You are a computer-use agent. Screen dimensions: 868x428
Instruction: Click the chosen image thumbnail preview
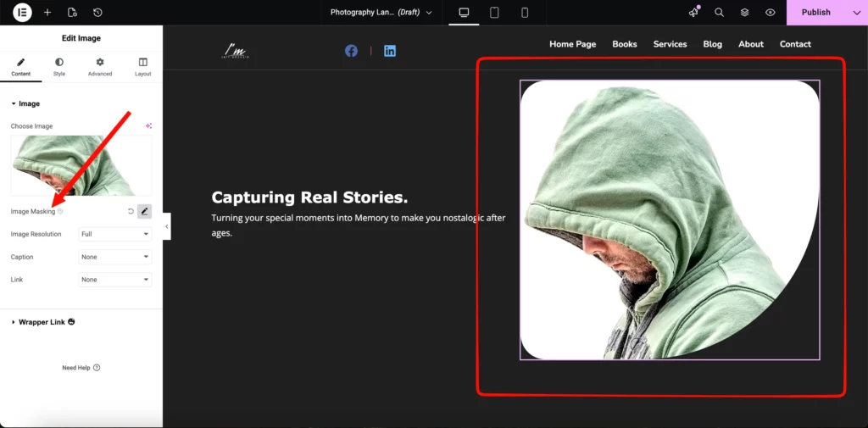point(81,165)
